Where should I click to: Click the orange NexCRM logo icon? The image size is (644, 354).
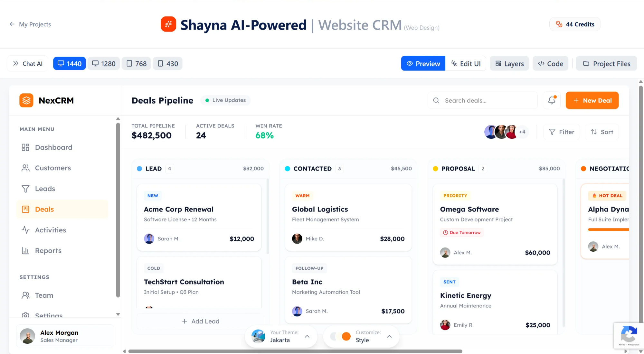point(26,100)
